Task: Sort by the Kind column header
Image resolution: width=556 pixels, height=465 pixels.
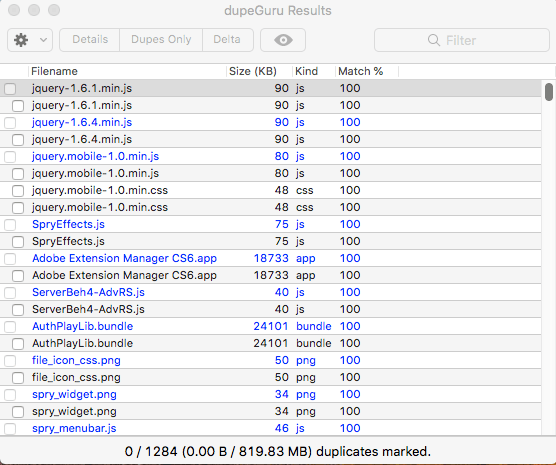Action: (314, 71)
